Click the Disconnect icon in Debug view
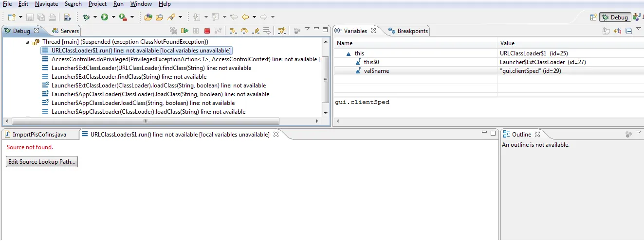The image size is (644, 241). tap(218, 31)
